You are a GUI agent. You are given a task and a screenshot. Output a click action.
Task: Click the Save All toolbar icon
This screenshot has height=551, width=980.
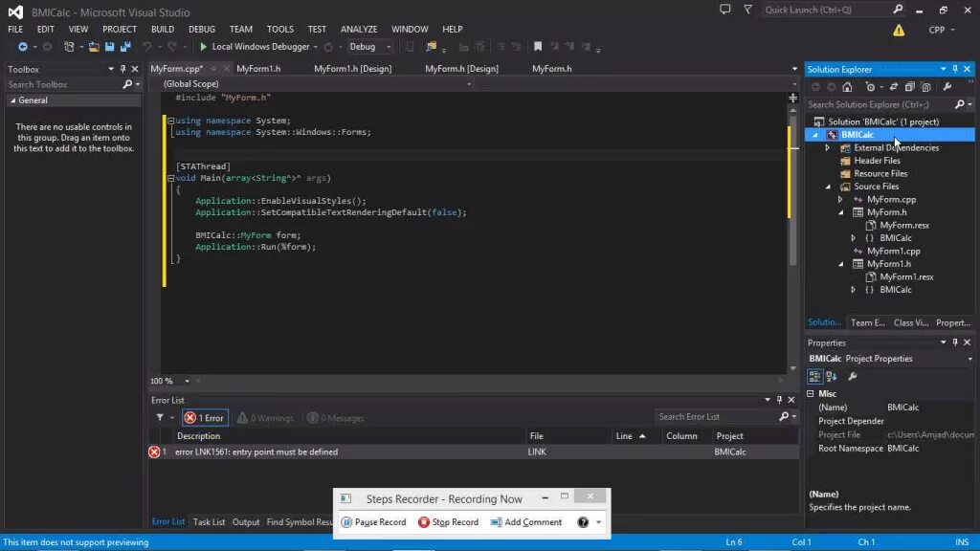pos(125,47)
